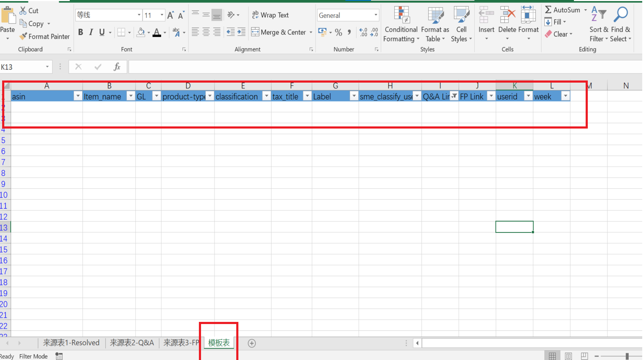Switch to Page Break Preview
Viewport: 644px width, 360px height.
tap(584, 356)
